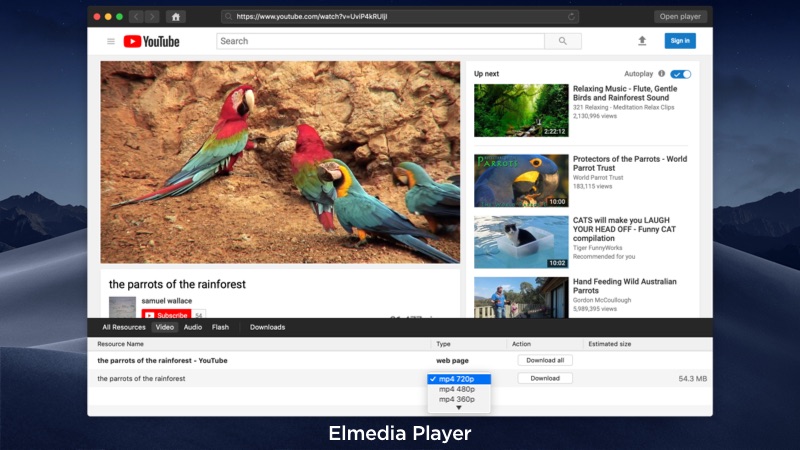Viewport: 800px width, 450px height.
Task: Click the upload video icon
Action: [642, 41]
